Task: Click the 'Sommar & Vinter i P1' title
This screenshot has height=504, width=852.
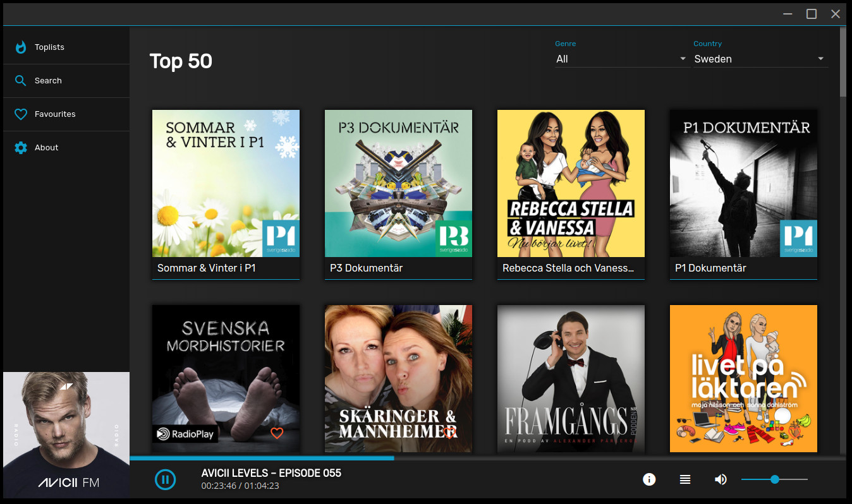Action: 206,268
